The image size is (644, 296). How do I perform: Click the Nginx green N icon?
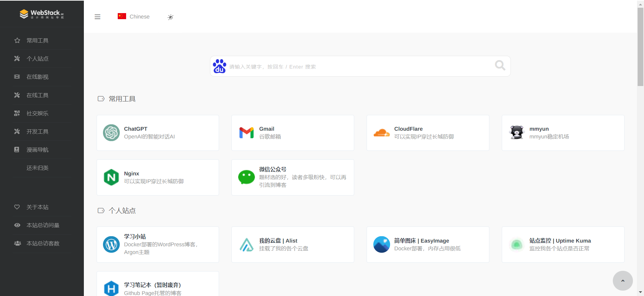pyautogui.click(x=111, y=177)
